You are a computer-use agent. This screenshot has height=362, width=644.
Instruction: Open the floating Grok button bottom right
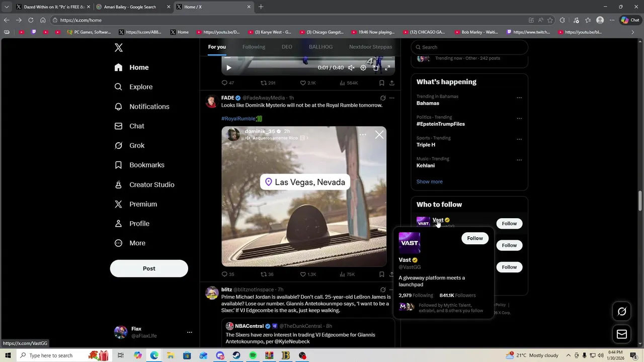point(622,311)
